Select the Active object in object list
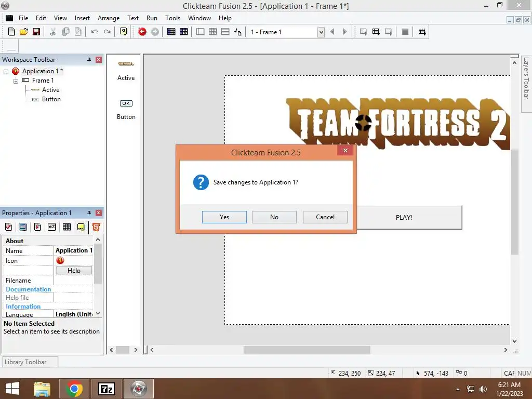The image size is (532, 399). tap(126, 71)
